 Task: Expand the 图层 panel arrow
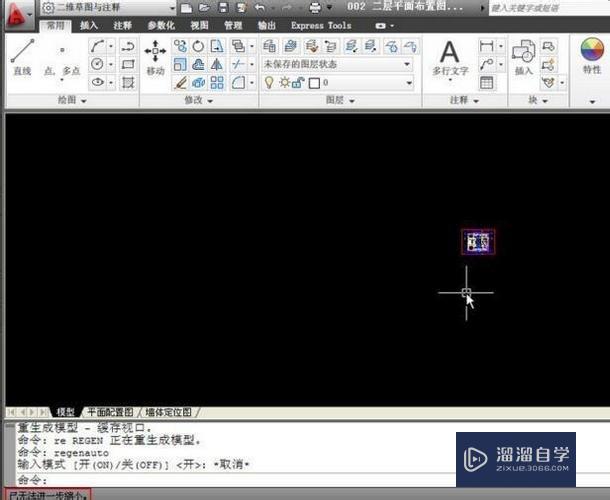pos(352,101)
